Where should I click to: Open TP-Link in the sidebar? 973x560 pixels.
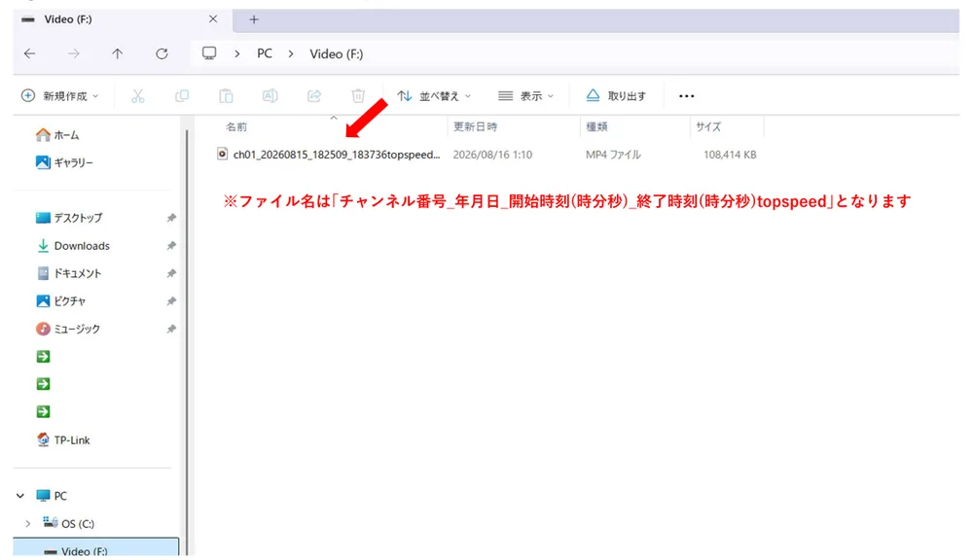click(x=63, y=440)
